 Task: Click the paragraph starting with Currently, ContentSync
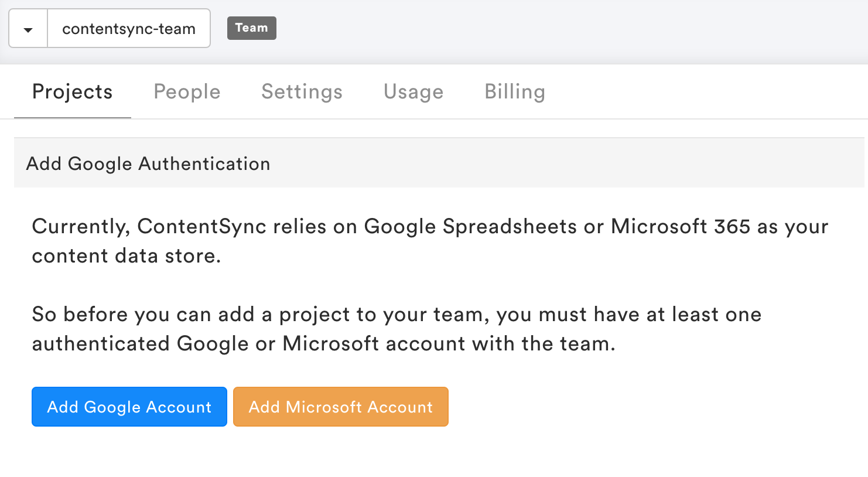[430, 241]
